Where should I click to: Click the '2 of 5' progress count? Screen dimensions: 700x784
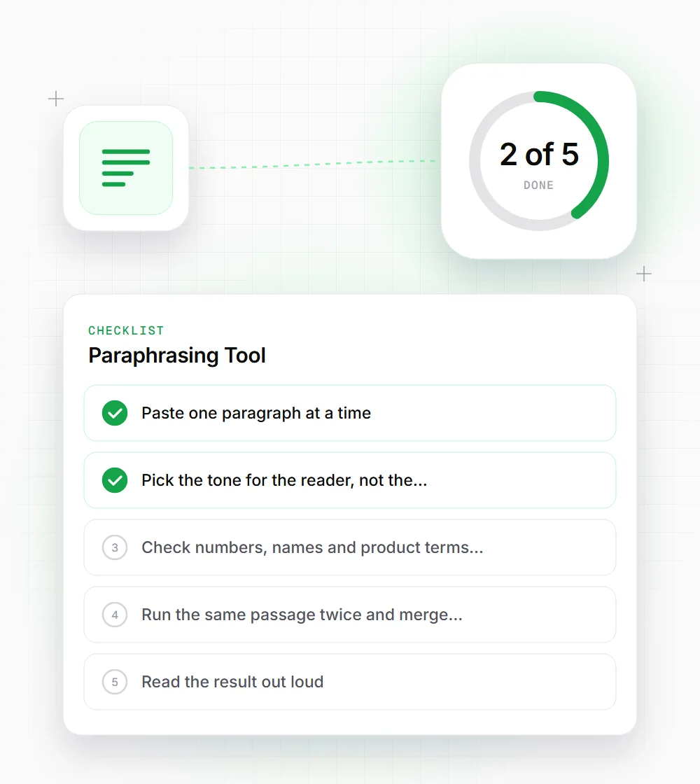[539, 154]
